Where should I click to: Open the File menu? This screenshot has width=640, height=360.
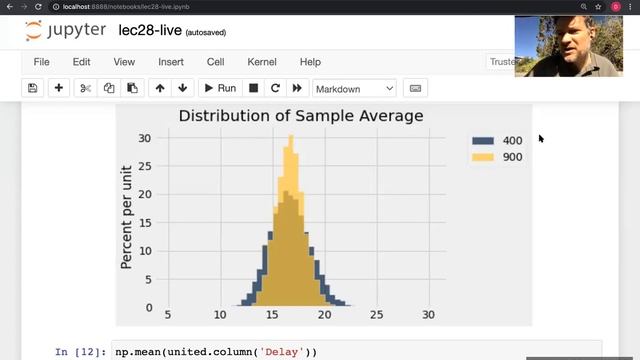pos(42,62)
